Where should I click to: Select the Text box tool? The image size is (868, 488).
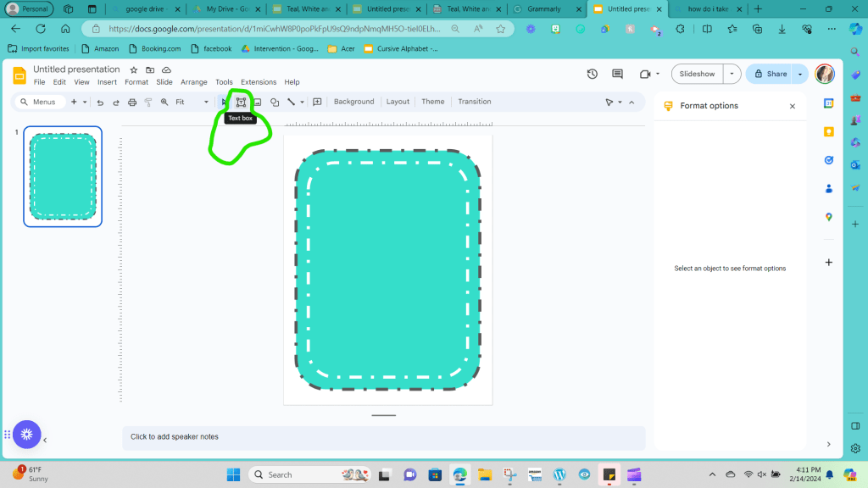pyautogui.click(x=241, y=102)
